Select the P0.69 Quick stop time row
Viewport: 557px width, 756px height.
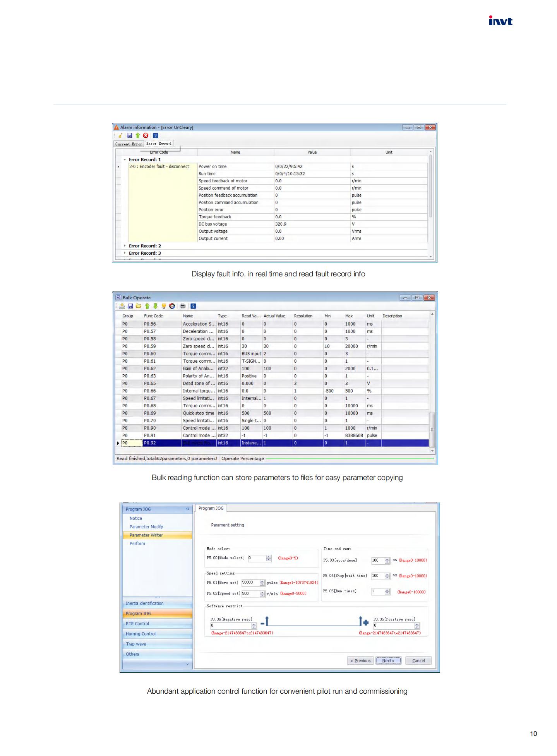pos(273,413)
